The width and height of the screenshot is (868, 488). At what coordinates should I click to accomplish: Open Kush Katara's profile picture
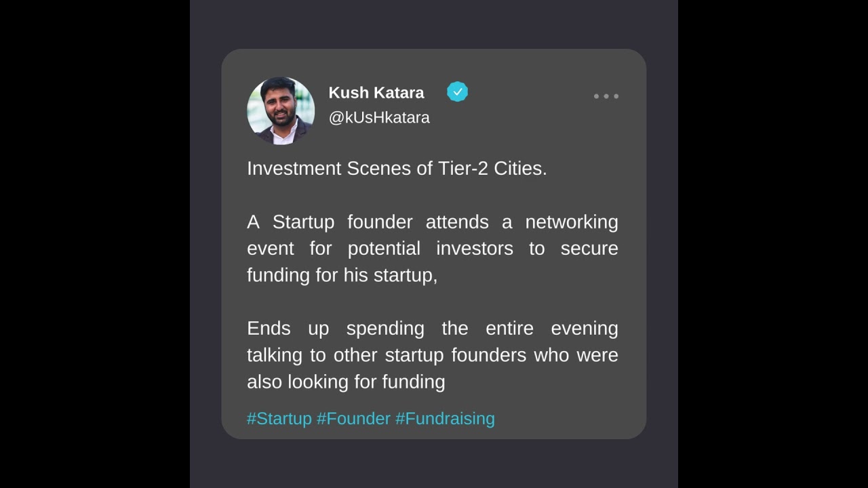pyautogui.click(x=281, y=110)
